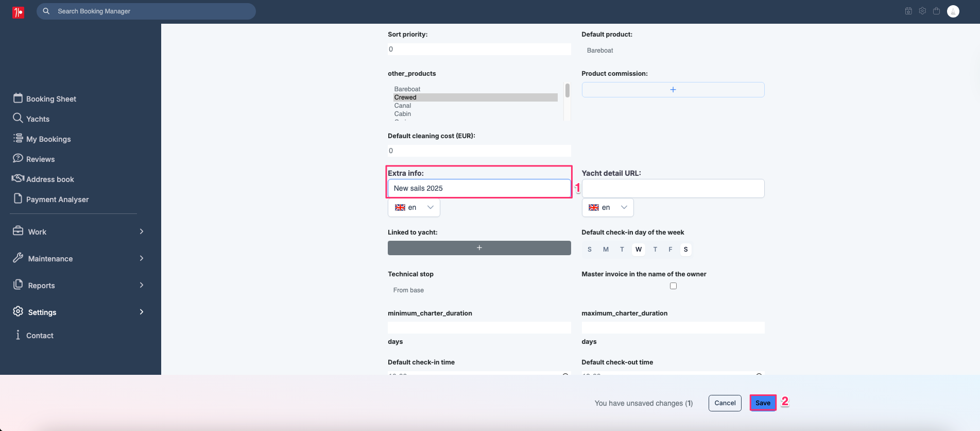Toggle Sunday as default check-in day
The image size is (980, 431).
point(590,250)
